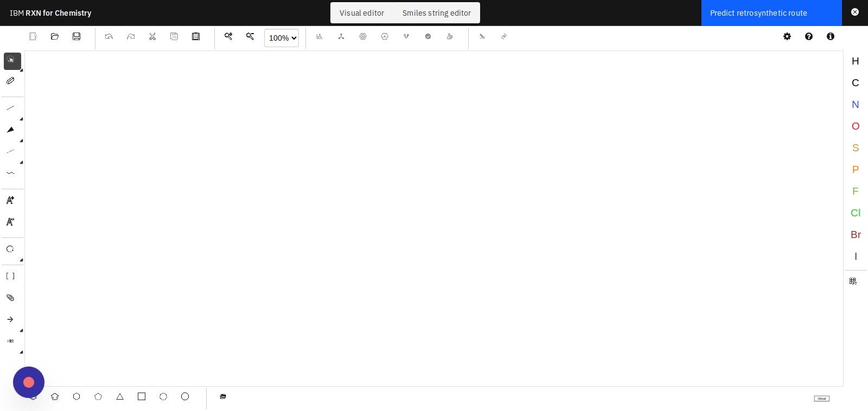The width and height of the screenshot is (868, 411).
Task: Close the editor with the X button
Action: 855,12
